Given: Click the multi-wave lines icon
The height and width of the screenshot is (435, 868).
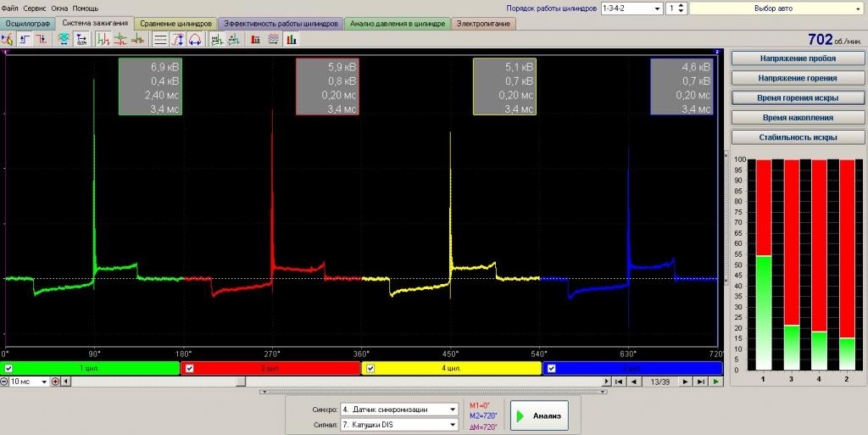Looking at the screenshot, I should coord(274,39).
